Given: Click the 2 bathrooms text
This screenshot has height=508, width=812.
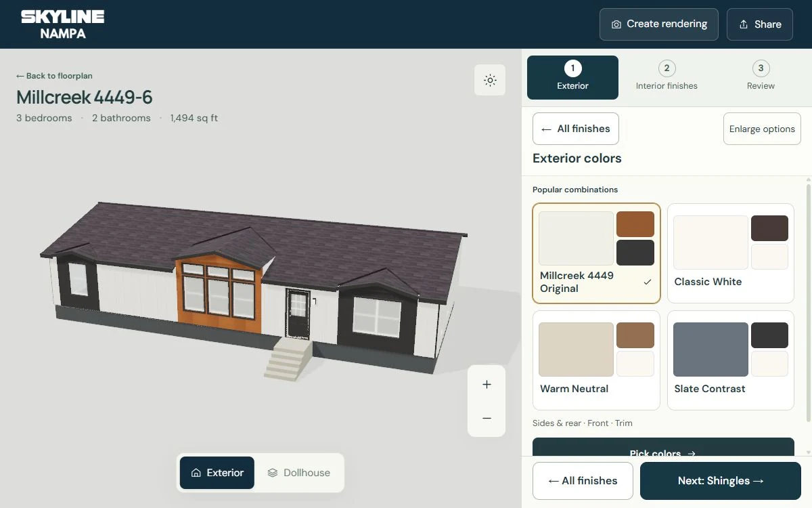Looking at the screenshot, I should click(x=121, y=118).
